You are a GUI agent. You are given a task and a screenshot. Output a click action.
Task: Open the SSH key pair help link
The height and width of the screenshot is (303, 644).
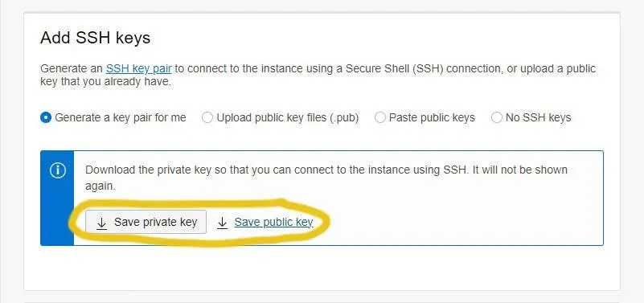tap(138, 68)
